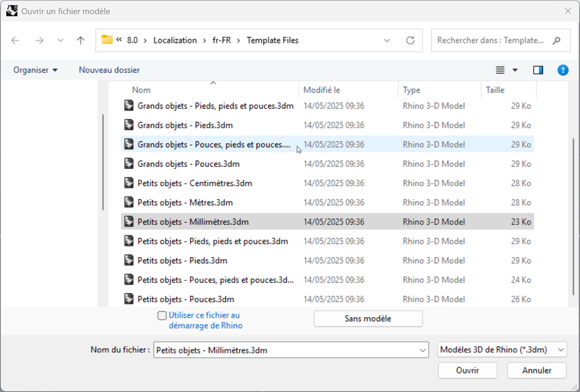The image size is (580, 392).
Task: Select Grands objets - Pieds.3dm file
Action: (185, 125)
